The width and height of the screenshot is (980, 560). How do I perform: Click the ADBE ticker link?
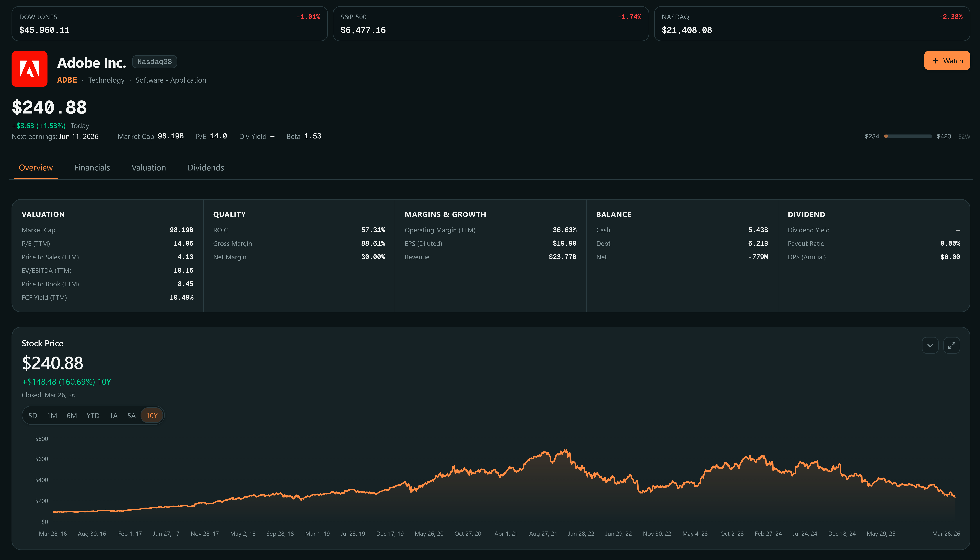[67, 80]
